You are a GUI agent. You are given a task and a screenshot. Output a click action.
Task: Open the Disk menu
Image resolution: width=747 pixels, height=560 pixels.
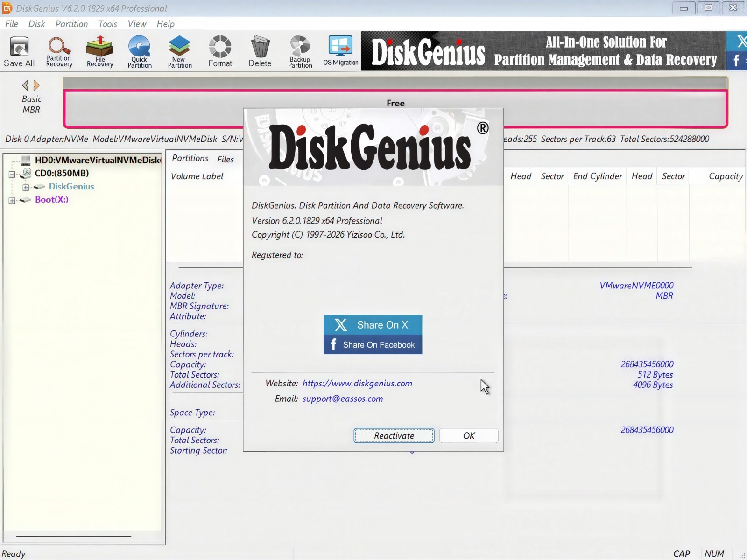click(x=36, y=24)
